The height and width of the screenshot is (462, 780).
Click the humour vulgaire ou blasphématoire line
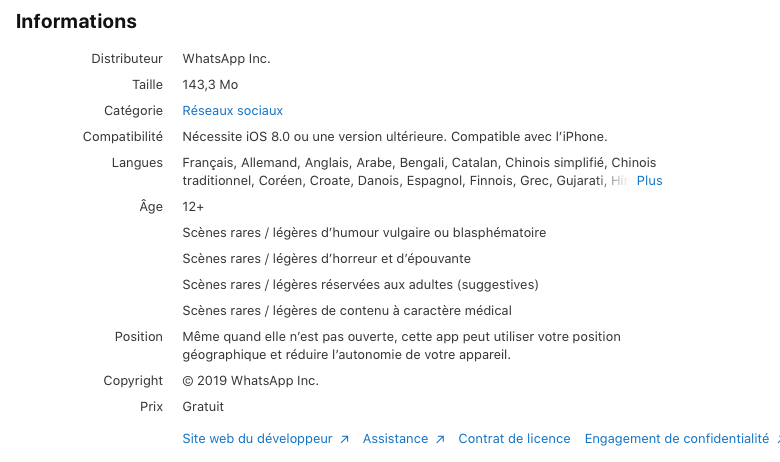tap(364, 233)
